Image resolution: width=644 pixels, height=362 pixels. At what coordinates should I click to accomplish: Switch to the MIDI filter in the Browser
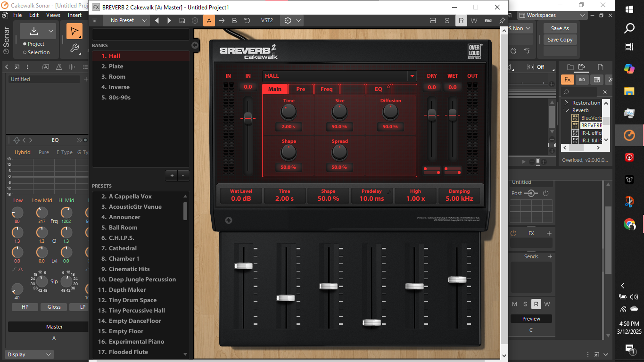581,79
